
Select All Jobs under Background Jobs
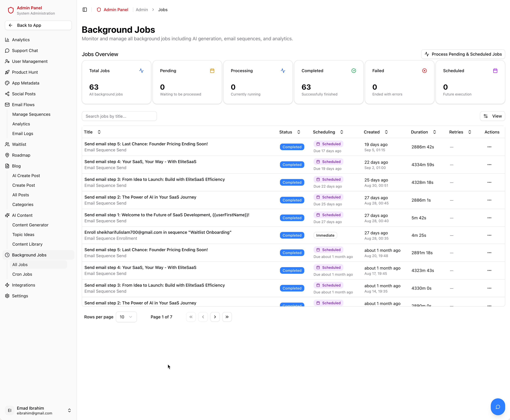coord(20,264)
